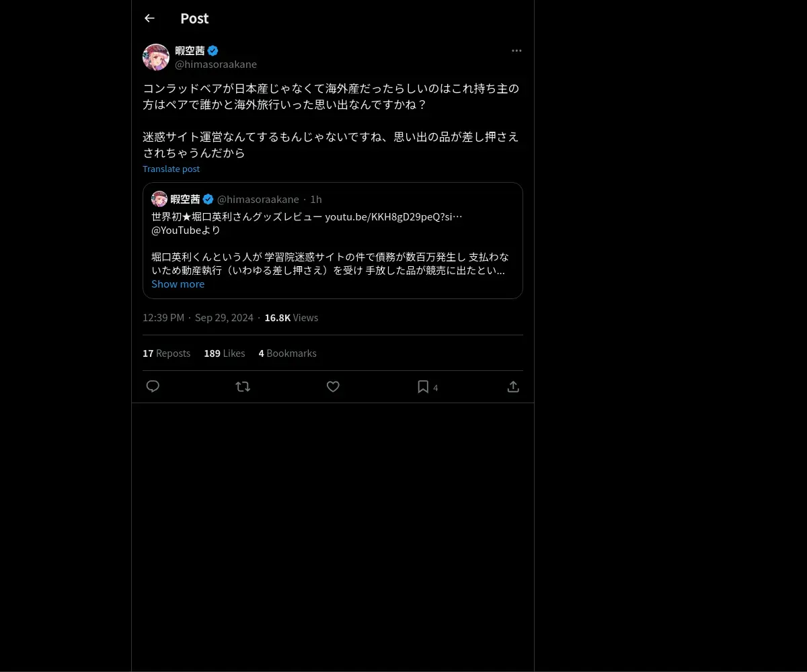Click the 12:39 PM Sep 29, 2024 timestamp
This screenshot has width=807, height=672.
198,317
